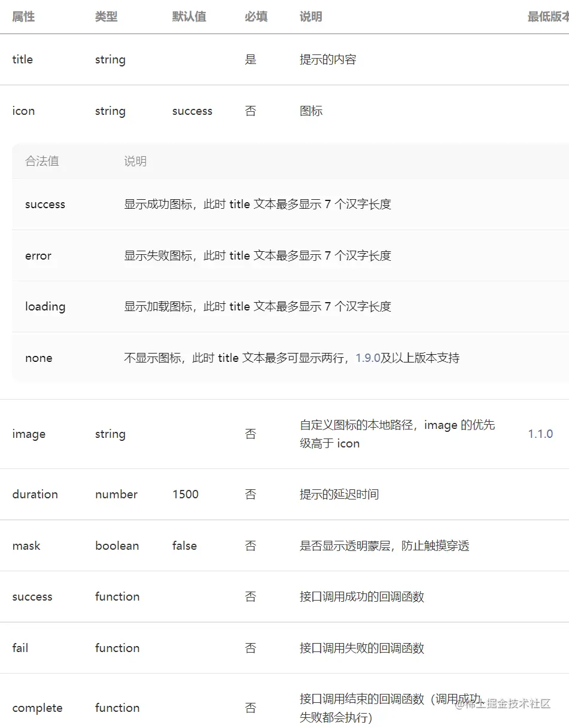Select function type in complete row
The width and height of the screenshot is (569, 728).
click(x=117, y=708)
